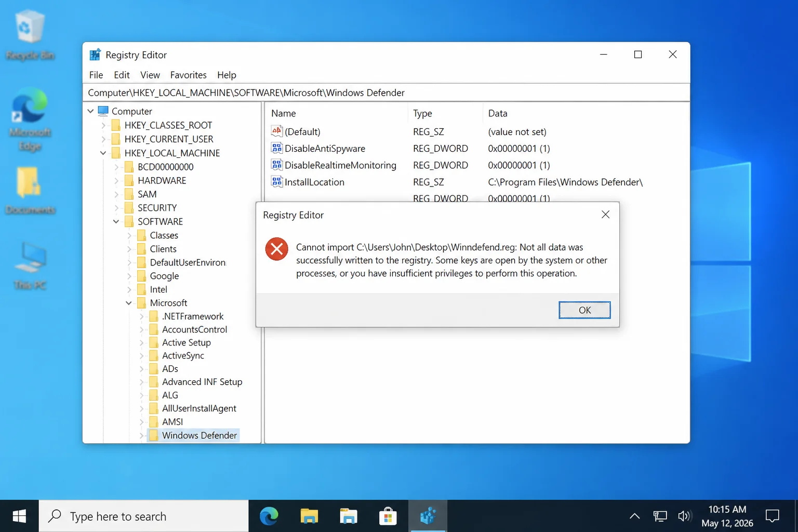Open the Recycle Bin desktop icon
Viewport: 798px width, 532px height.
tap(30, 35)
